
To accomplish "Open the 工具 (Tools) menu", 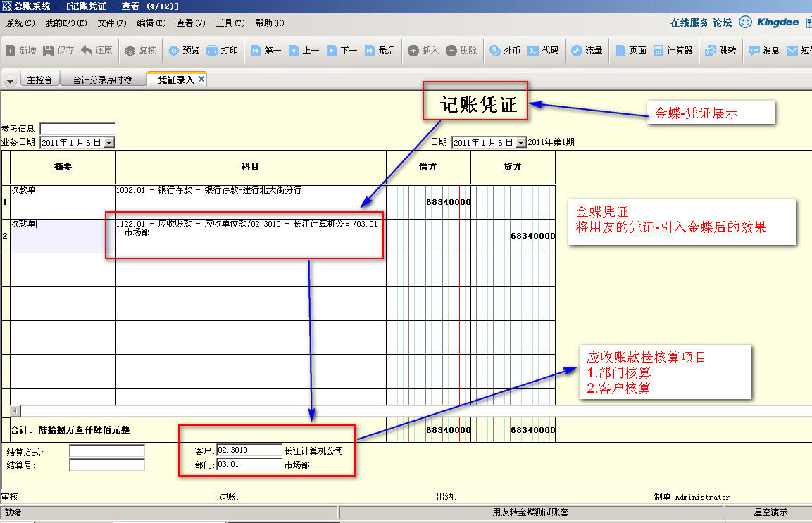I will pyautogui.click(x=230, y=23).
